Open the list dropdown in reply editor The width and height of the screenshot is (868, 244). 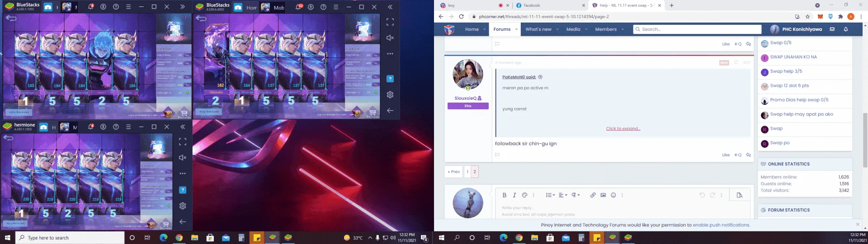tap(550, 195)
